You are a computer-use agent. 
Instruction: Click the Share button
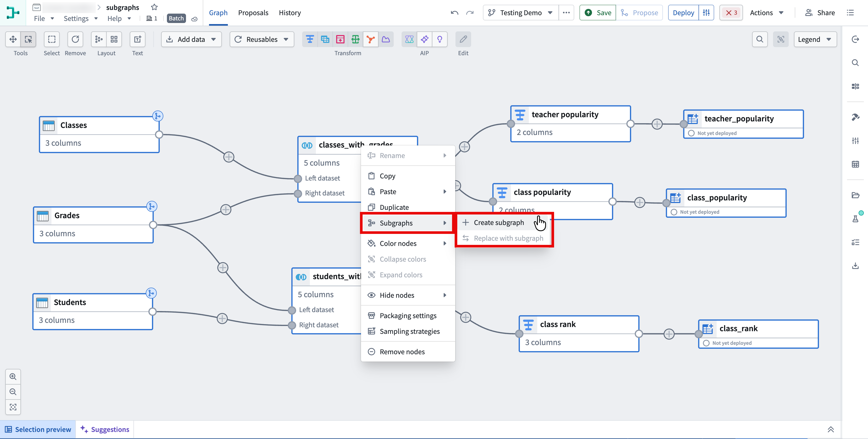pos(820,13)
